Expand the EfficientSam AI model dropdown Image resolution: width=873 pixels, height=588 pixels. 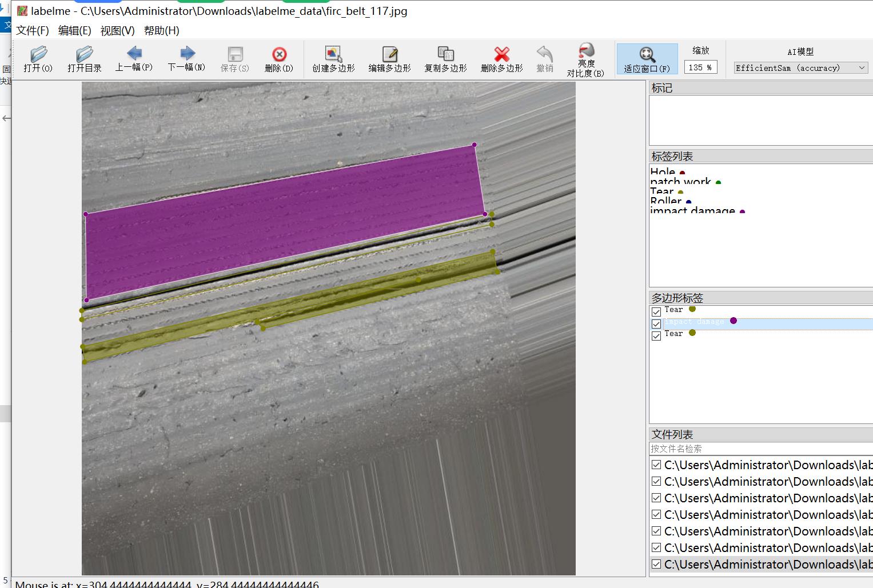coord(800,67)
